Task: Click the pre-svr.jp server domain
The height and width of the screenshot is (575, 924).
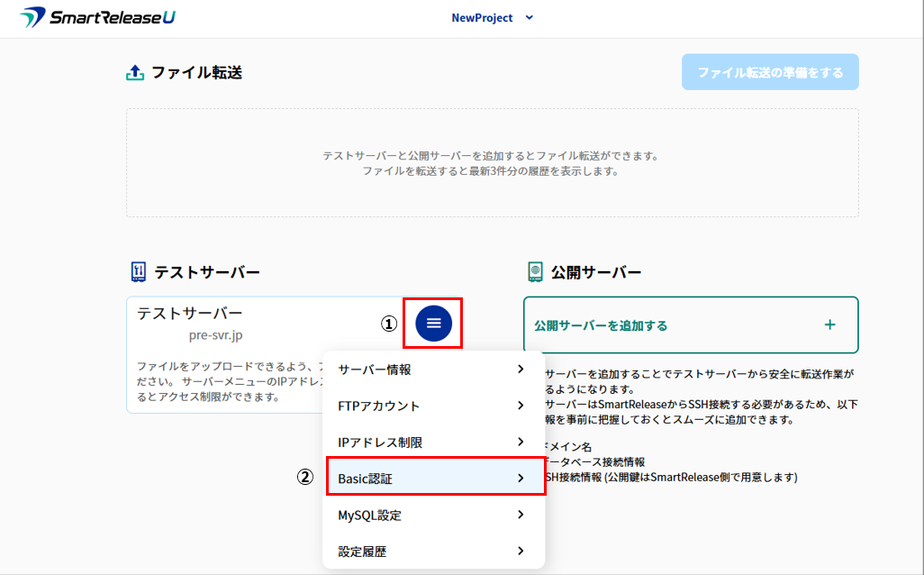Action: pos(215,335)
